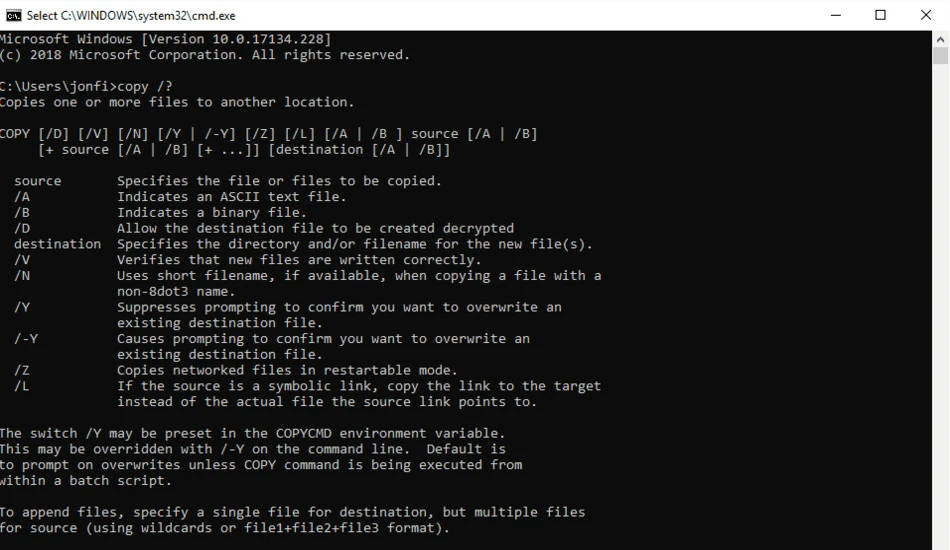The width and height of the screenshot is (950, 550).
Task: Click the typed command "copy /?"
Action: point(144,86)
